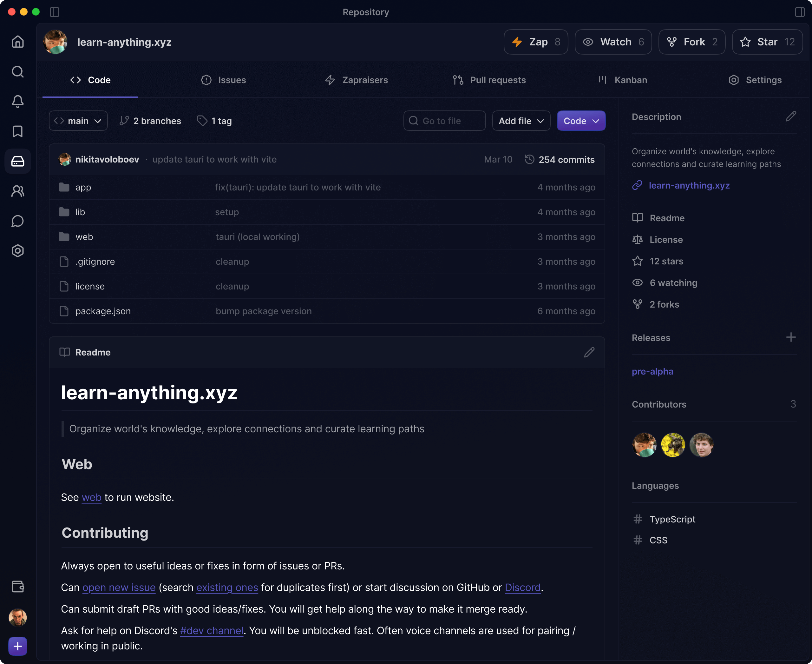Open first contributor avatar with green mask
This screenshot has height=664, width=812.
(644, 445)
